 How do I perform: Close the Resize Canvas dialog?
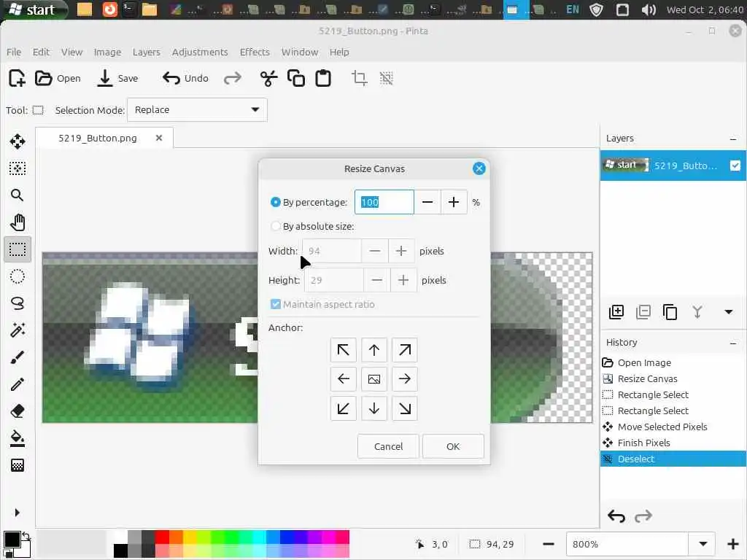coord(479,168)
